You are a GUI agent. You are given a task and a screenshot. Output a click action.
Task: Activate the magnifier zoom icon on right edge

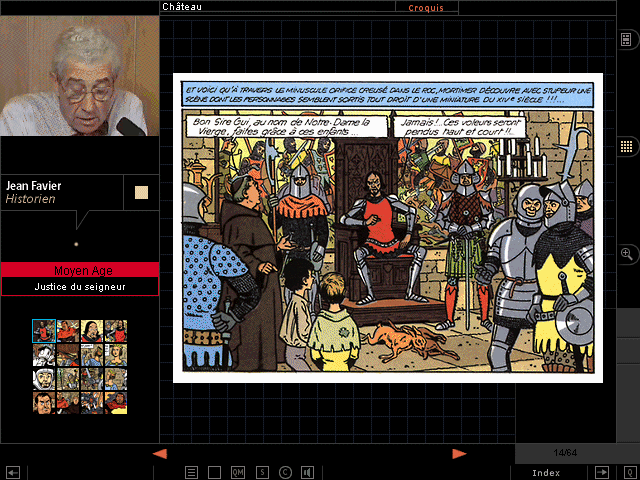click(627, 254)
